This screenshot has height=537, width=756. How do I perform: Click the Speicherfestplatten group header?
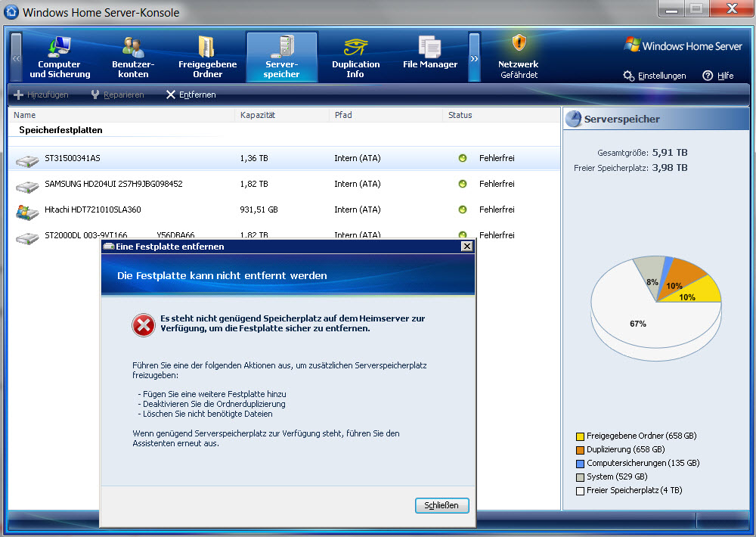(x=60, y=130)
